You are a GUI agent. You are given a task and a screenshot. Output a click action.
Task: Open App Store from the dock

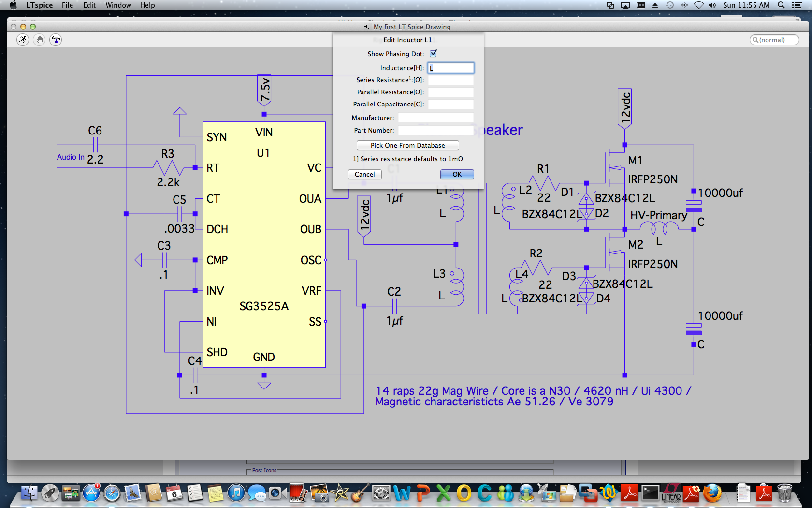91,493
